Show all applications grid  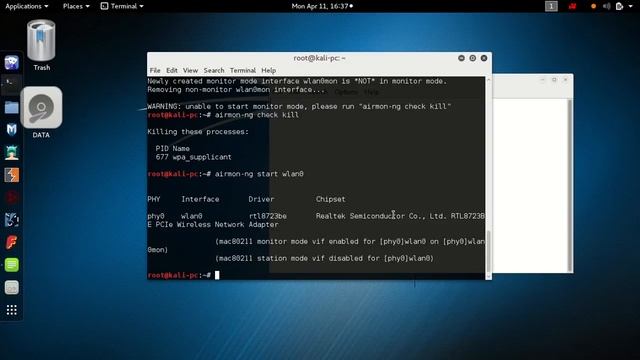pos(11,310)
